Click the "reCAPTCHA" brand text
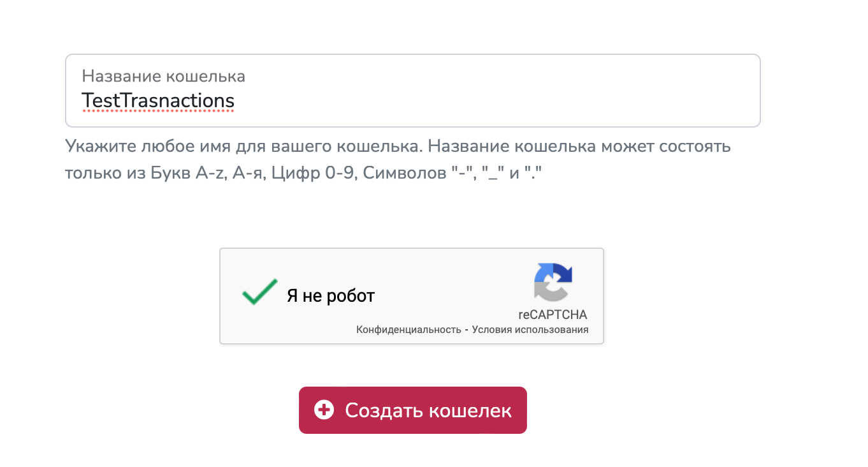Viewport: 868px width, 467px height. [x=553, y=315]
